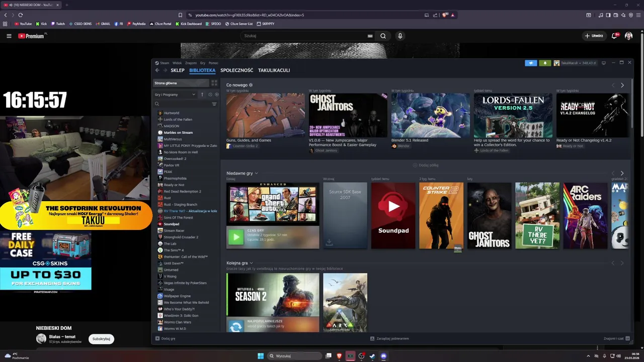The width and height of the screenshot is (644, 362).
Task: Open Zarządzaj pobieraniem in Steam
Action: (x=389, y=339)
